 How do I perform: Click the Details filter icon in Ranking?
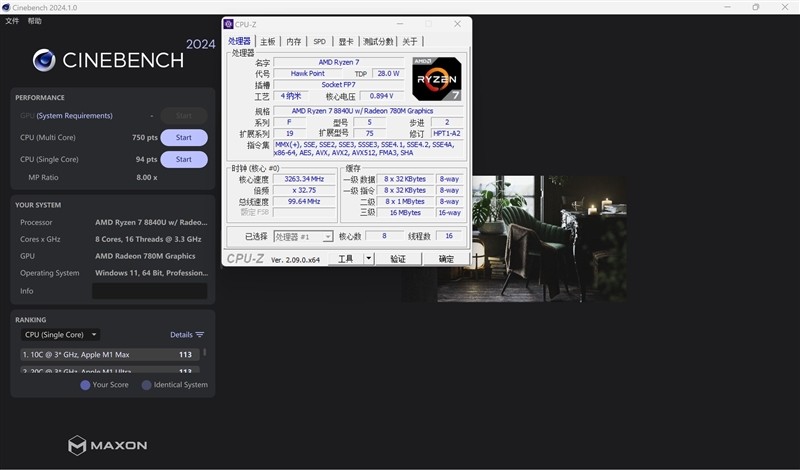click(x=199, y=335)
